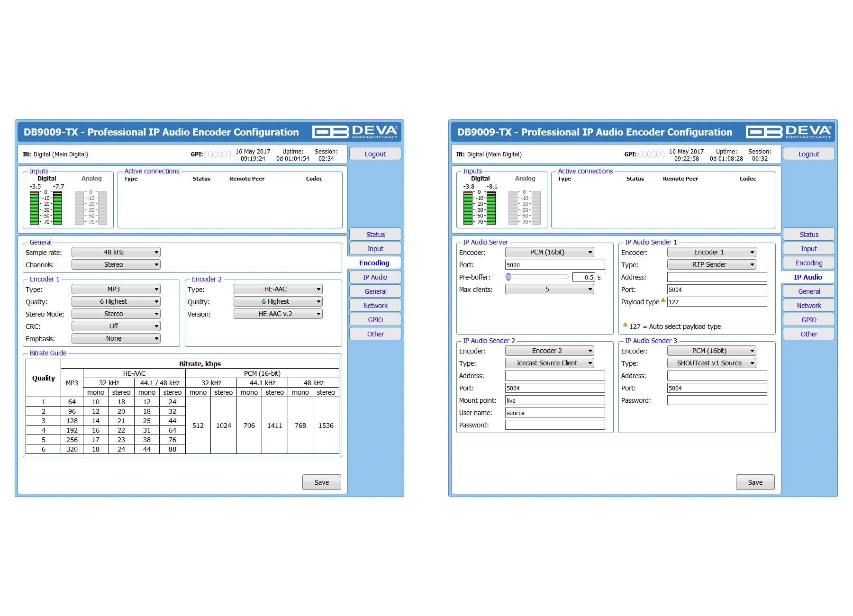This screenshot has height=616, width=853.
Task: Open Network tab in right window
Action: click(x=809, y=306)
